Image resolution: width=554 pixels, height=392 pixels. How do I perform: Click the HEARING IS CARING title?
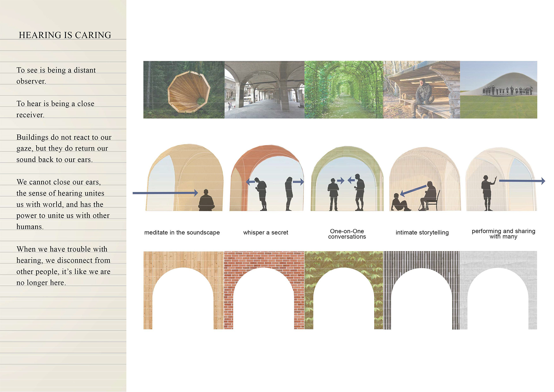pyautogui.click(x=65, y=35)
